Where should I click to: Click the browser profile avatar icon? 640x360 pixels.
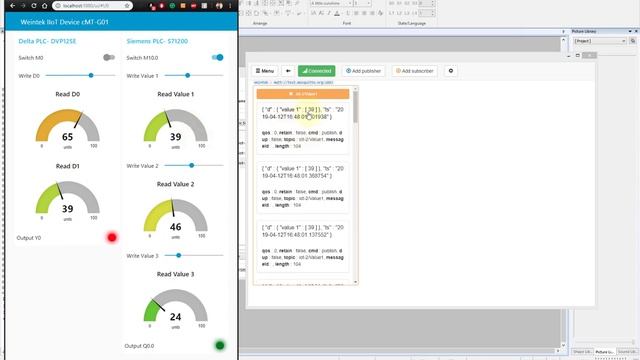point(220,6)
